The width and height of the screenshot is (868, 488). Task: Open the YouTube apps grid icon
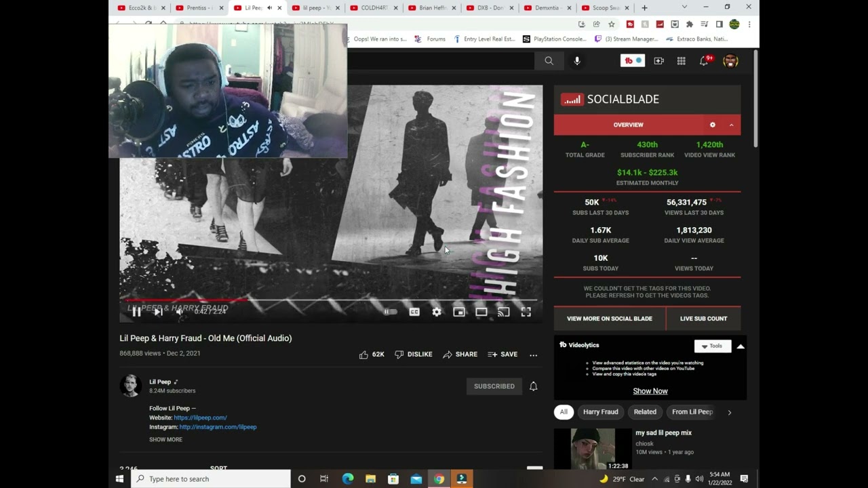pos(681,61)
